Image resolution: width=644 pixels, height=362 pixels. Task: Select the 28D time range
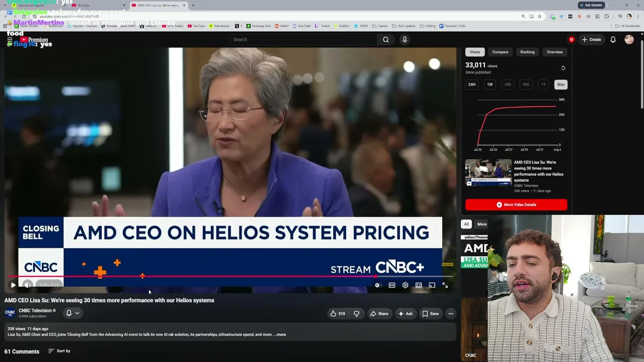[508, 84]
